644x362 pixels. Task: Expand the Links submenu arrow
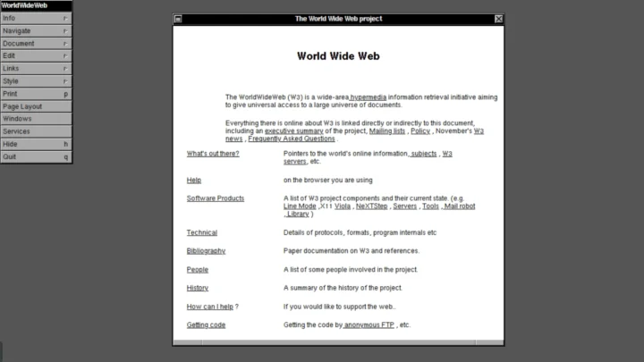tap(65, 69)
